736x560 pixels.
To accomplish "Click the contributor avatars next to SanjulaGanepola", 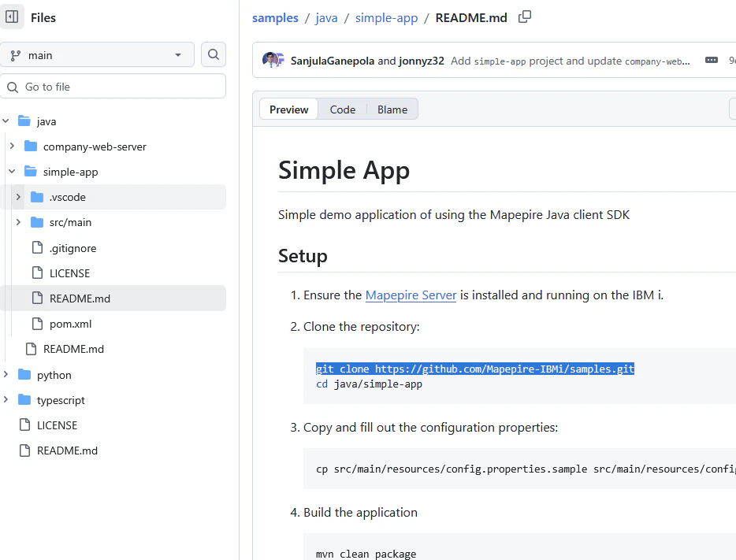I will click(x=273, y=60).
